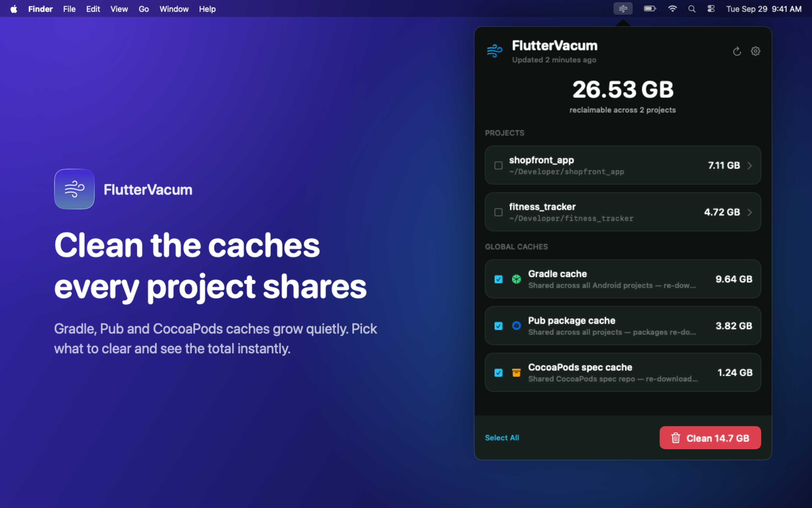Expand fitness_tracker details chevron
The height and width of the screenshot is (508, 812).
click(750, 212)
